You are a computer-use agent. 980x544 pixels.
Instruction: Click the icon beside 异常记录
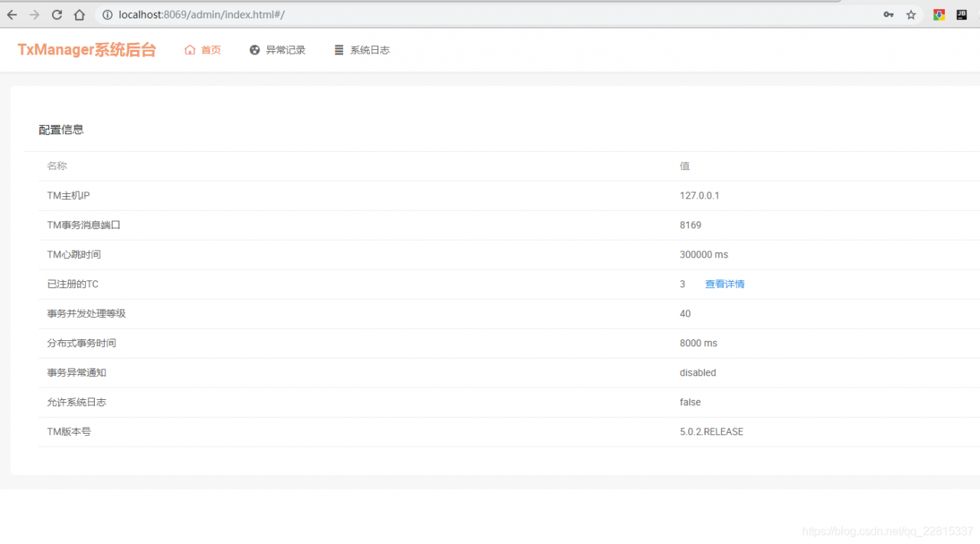click(255, 50)
